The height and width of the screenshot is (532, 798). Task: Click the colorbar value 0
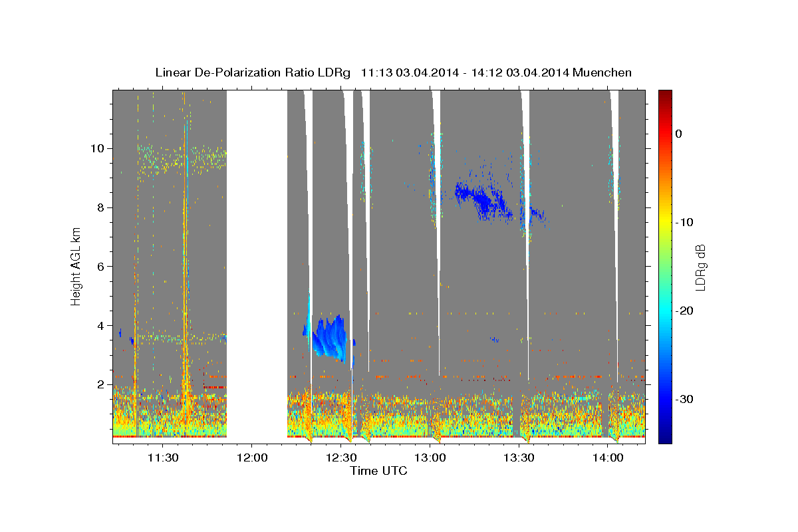point(679,134)
